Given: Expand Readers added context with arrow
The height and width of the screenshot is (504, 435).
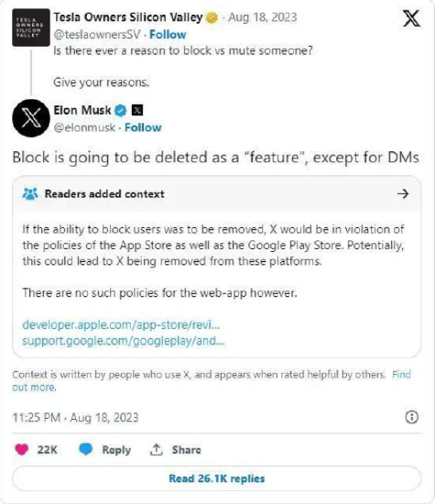Looking at the screenshot, I should click(x=403, y=193).
